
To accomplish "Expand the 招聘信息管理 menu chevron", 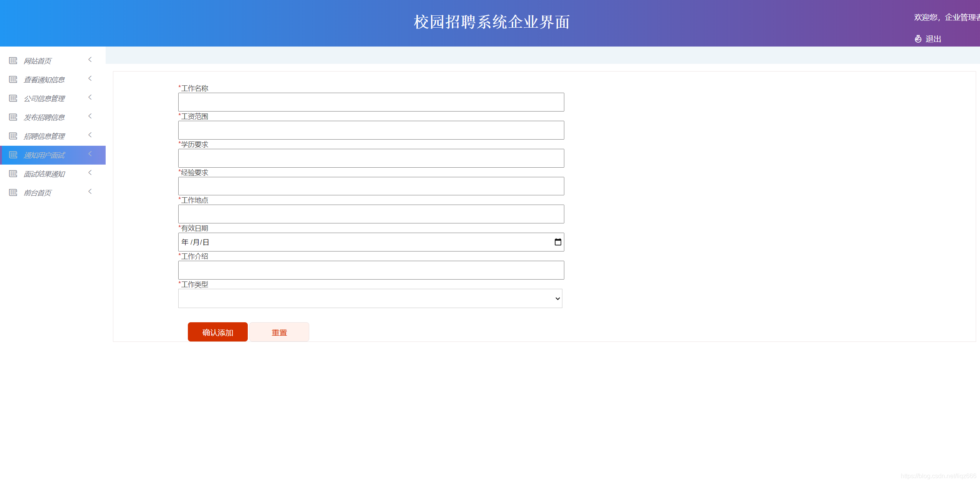I will [x=90, y=135].
